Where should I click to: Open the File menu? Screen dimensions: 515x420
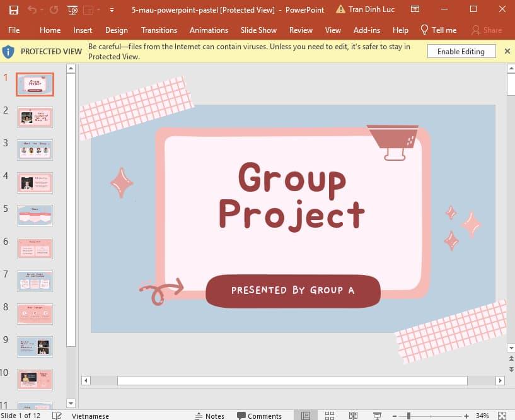coord(14,30)
